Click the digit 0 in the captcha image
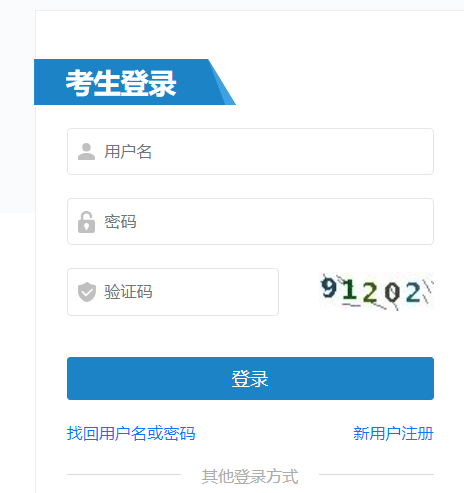Image resolution: width=464 pixels, height=493 pixels. [x=392, y=292]
